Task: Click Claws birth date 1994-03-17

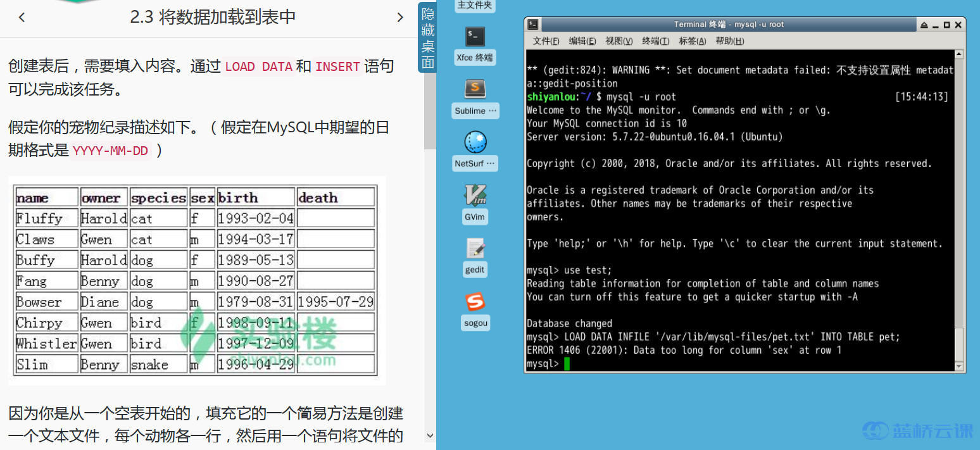Action: [256, 239]
